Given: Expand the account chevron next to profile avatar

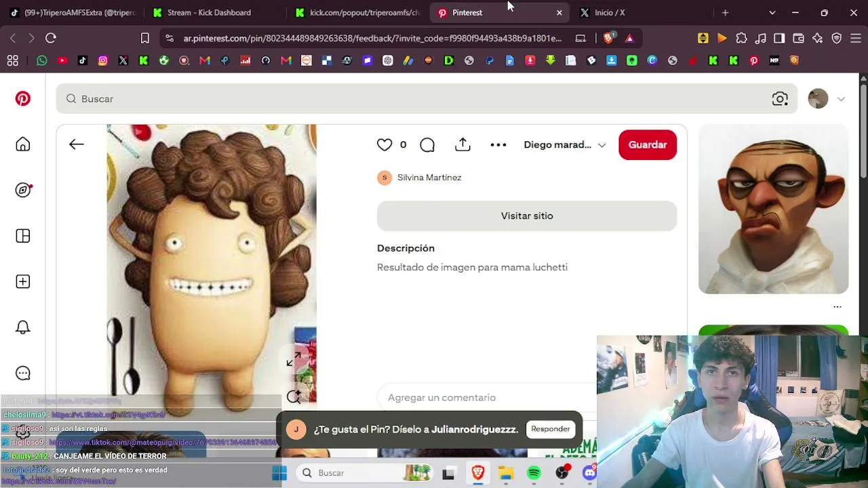Looking at the screenshot, I should (x=841, y=99).
